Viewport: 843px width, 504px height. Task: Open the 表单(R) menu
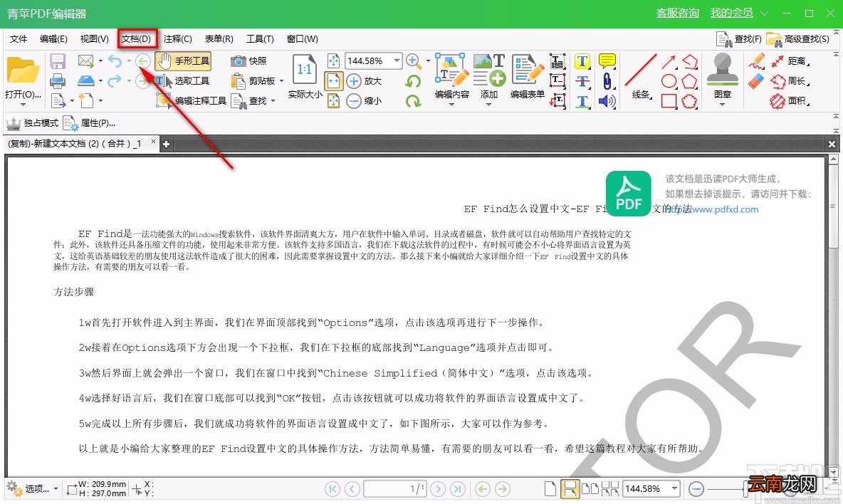[x=219, y=38]
